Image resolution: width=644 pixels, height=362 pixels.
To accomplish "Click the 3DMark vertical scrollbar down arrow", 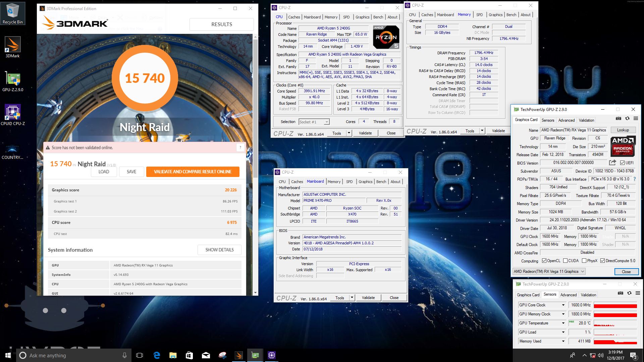I will pyautogui.click(x=255, y=293).
